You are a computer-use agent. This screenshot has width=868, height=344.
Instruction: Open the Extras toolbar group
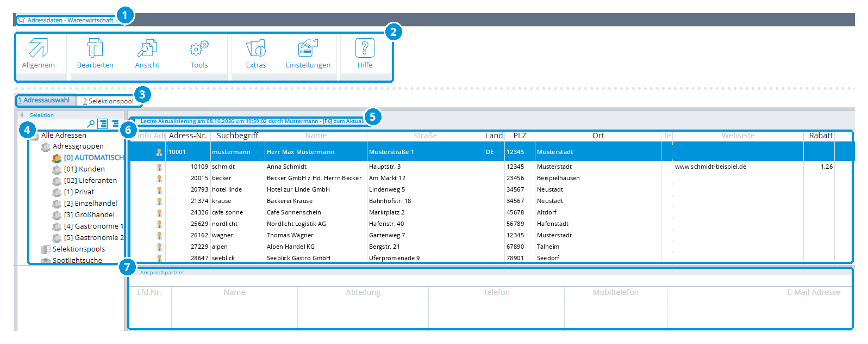point(256,53)
